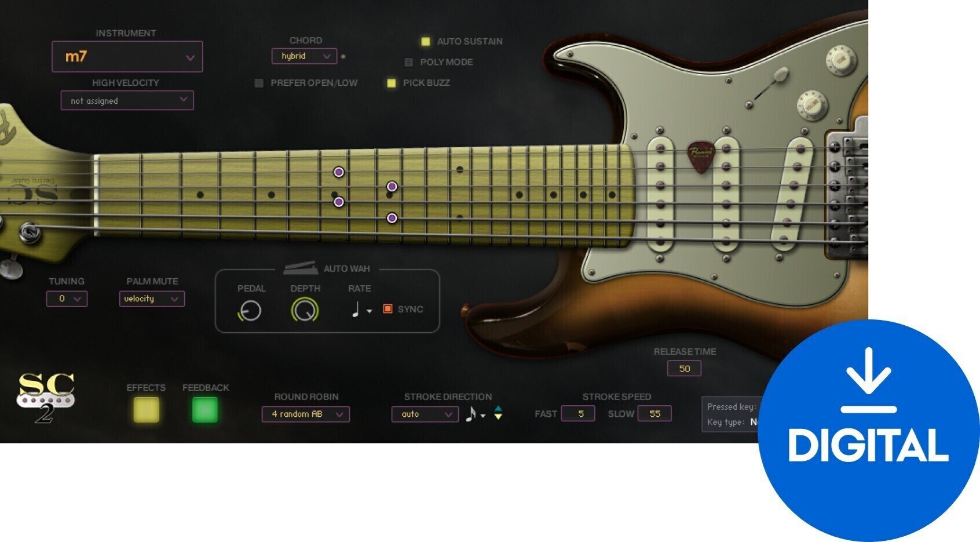Viewport: 980px width, 542px height.
Task: Toggle the Pick Buzz option
Action: [392, 83]
